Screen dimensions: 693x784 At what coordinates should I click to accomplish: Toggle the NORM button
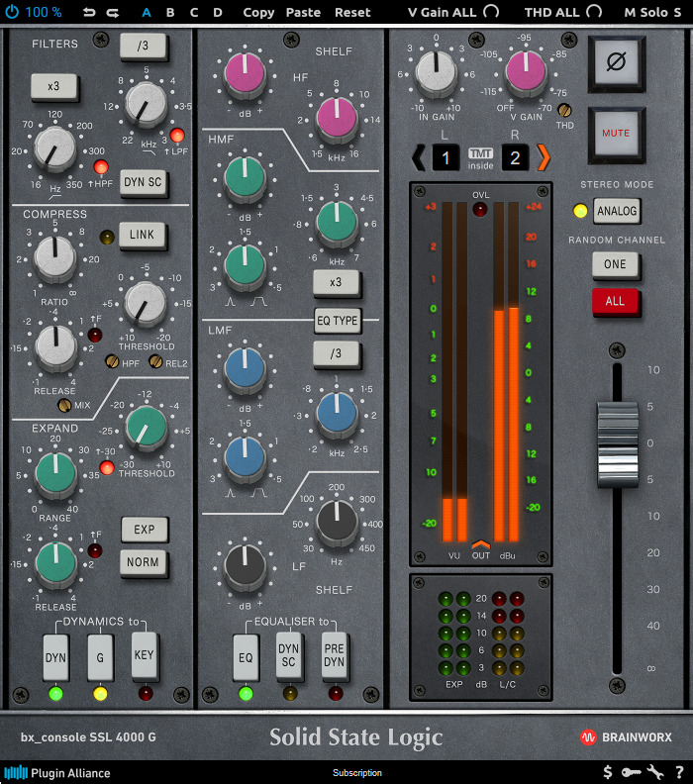143,562
